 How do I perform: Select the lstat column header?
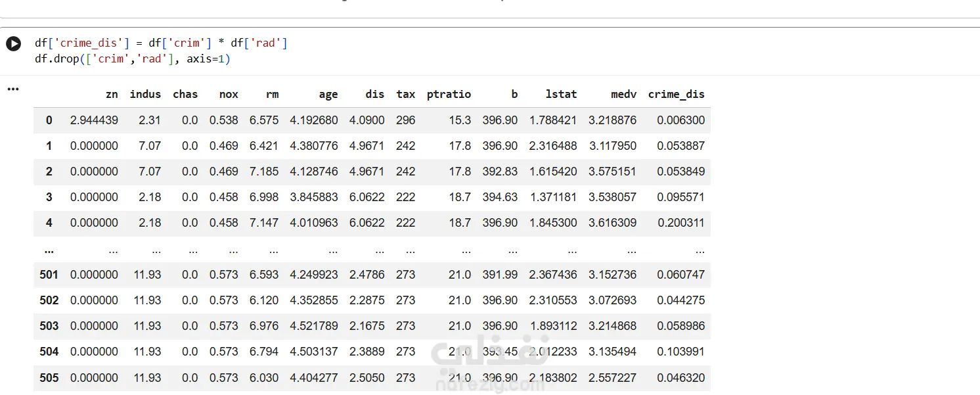(x=561, y=94)
